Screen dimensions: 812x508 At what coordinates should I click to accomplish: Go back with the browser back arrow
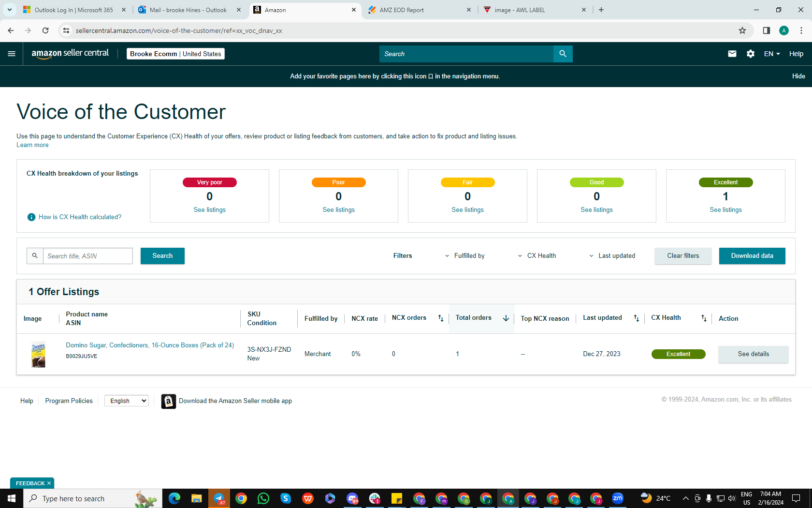11,30
